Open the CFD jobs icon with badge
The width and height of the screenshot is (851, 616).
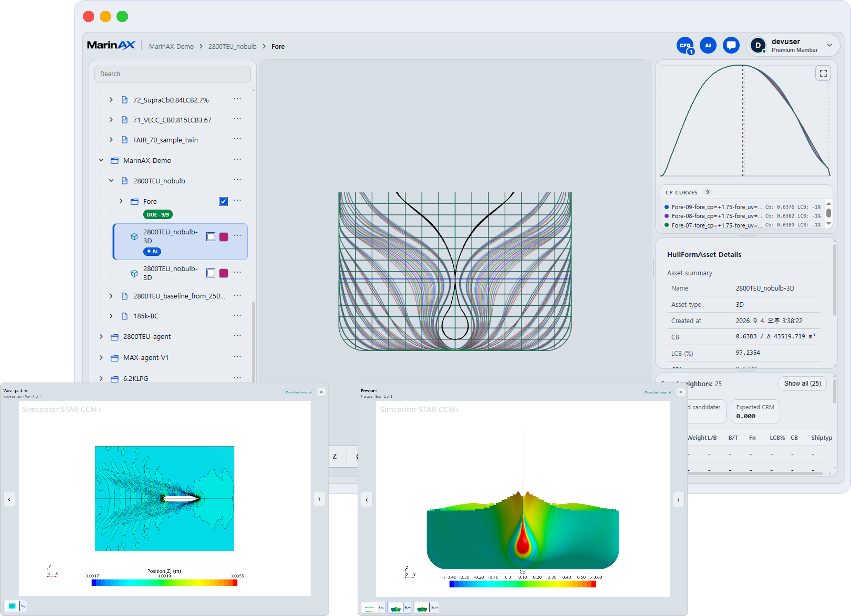pos(685,45)
